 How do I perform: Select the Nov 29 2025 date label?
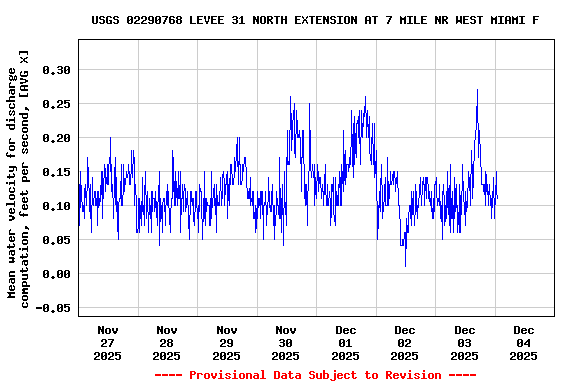tap(226, 343)
